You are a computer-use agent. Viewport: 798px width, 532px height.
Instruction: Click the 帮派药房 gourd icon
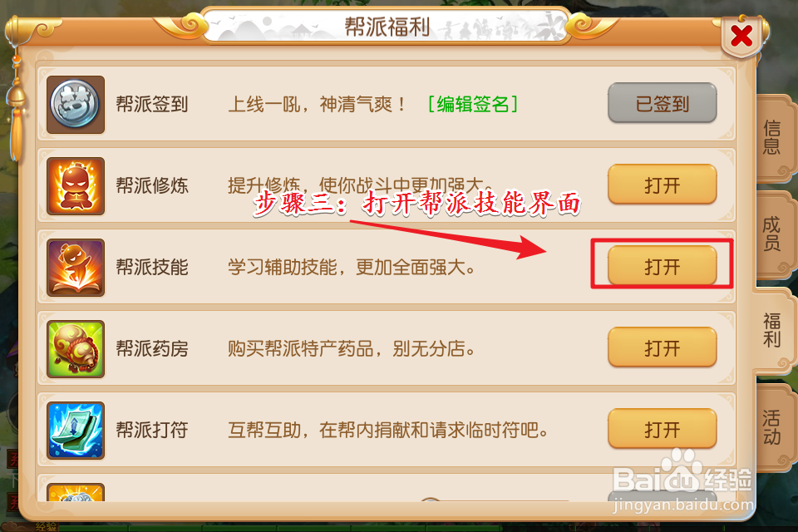pos(76,349)
